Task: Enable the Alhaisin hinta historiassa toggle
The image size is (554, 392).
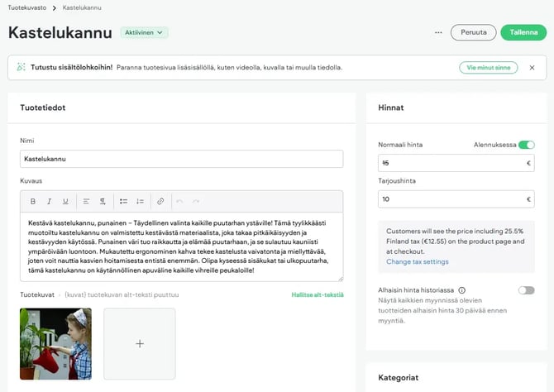Action: [526, 290]
